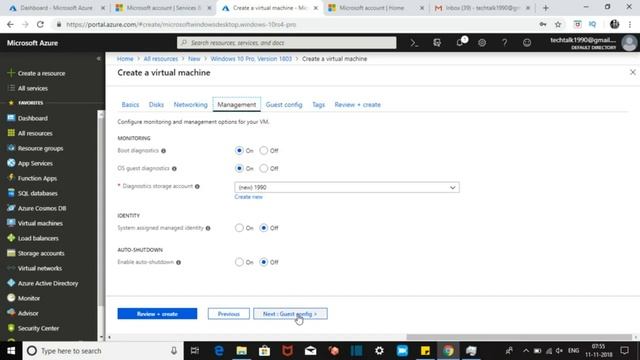
Task: Turn Boot diagnostics Off
Action: click(264, 151)
